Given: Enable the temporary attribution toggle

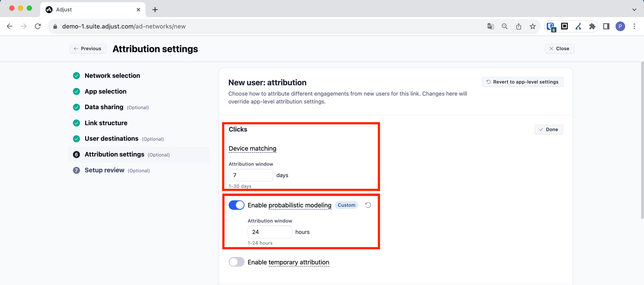Looking at the screenshot, I should tap(236, 262).
